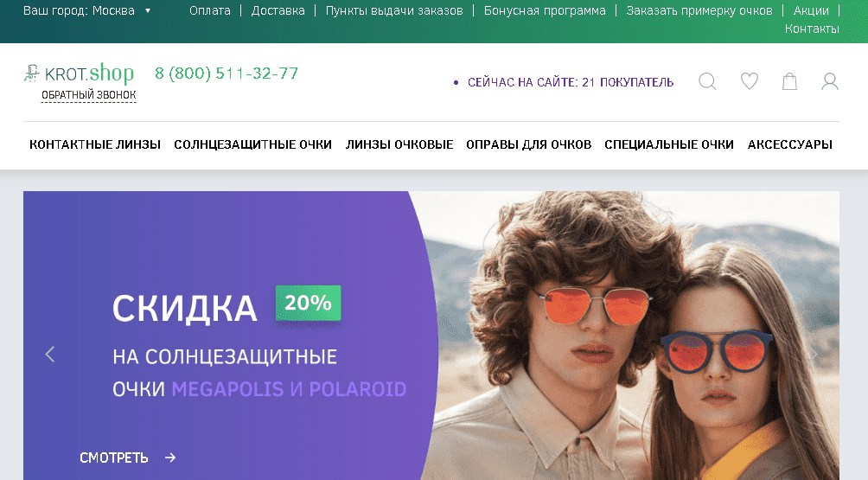
Task: Click the phone number 8 (800) 511-32-77
Action: 227,73
